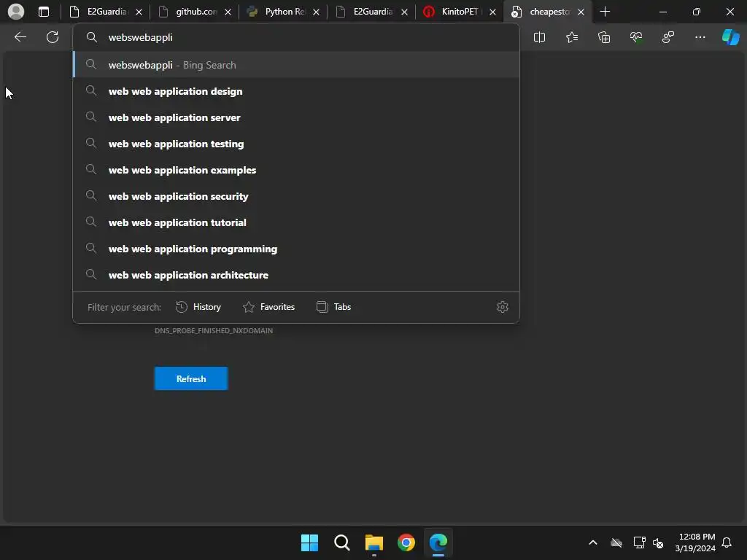Go back with the back arrow
Image resolution: width=747 pixels, height=560 pixels.
20,37
